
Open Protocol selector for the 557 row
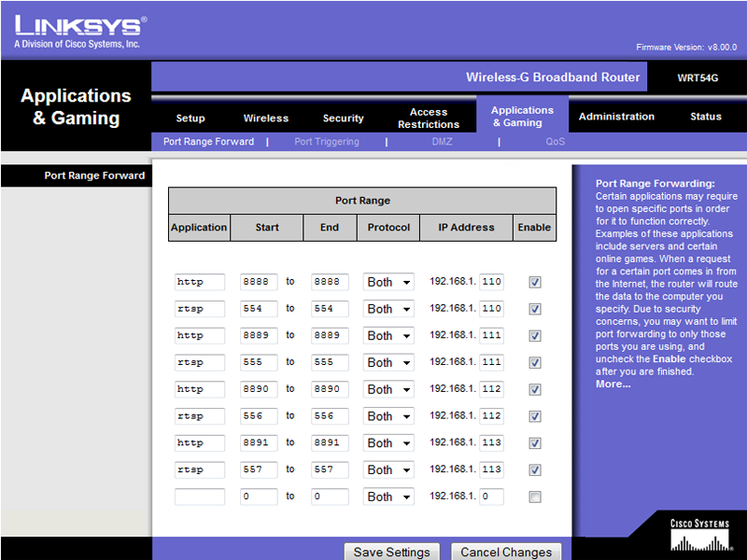coord(388,469)
